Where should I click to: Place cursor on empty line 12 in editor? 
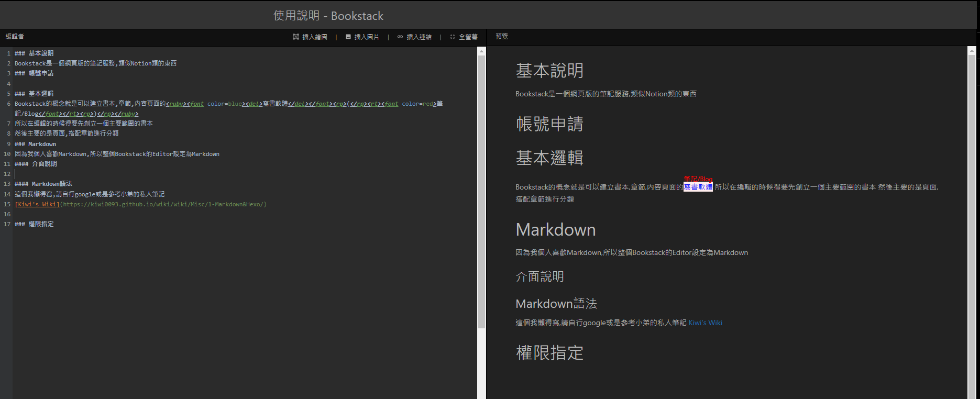[x=105, y=174]
